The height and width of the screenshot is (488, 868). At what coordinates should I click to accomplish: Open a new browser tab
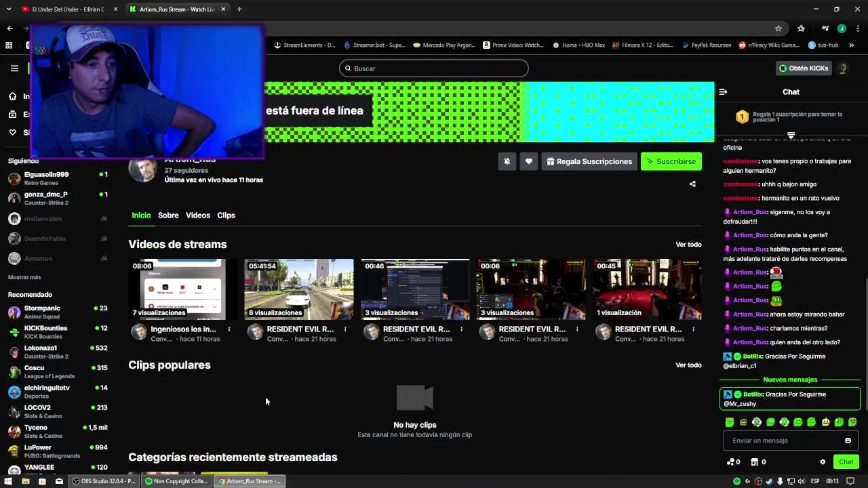[239, 9]
